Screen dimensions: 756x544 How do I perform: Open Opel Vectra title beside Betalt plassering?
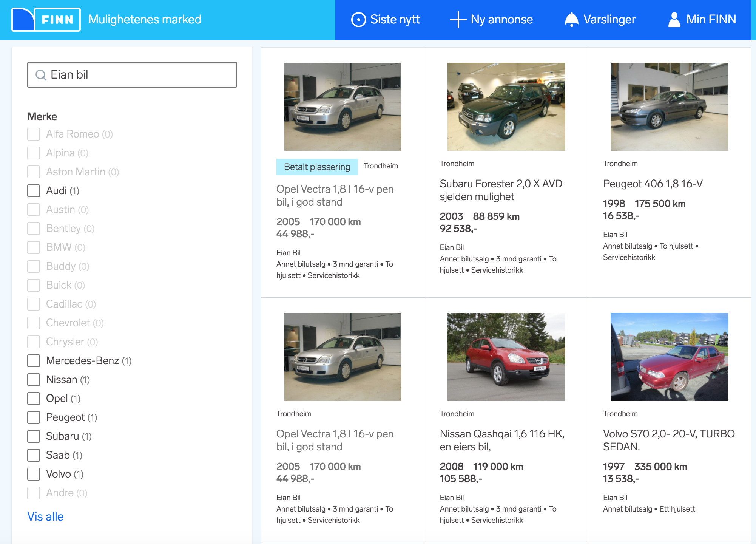click(x=335, y=195)
